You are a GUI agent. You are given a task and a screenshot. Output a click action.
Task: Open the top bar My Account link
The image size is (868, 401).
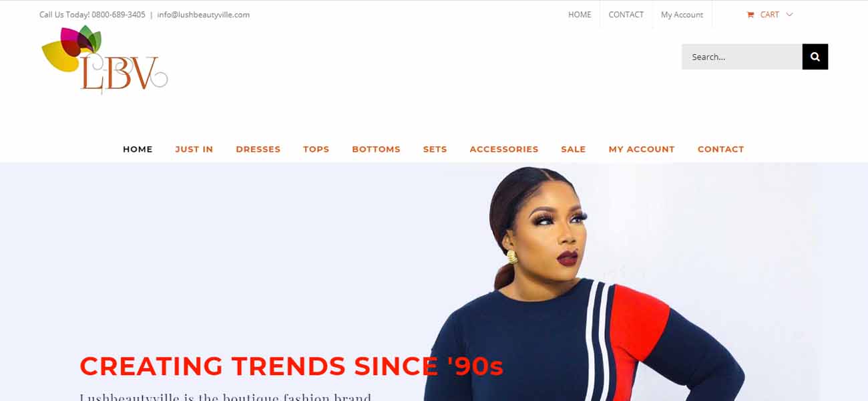point(682,15)
